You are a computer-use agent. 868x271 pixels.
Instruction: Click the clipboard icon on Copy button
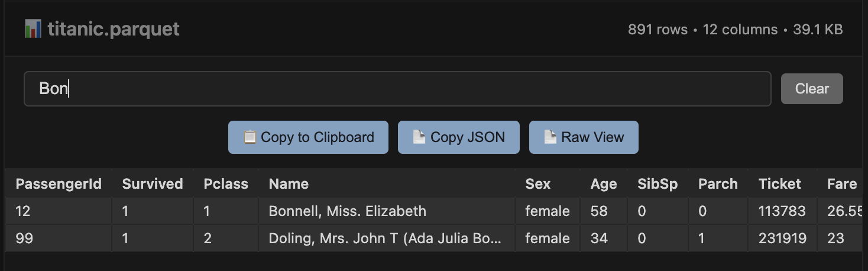point(250,137)
